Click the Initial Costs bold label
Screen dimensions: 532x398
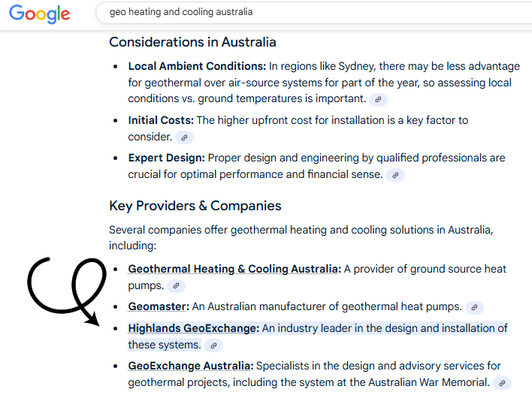click(x=161, y=120)
